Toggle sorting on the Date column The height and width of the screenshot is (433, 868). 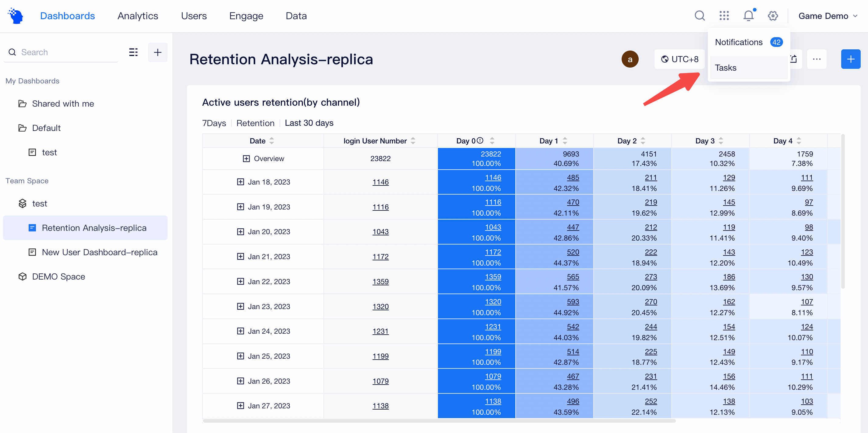coord(272,141)
